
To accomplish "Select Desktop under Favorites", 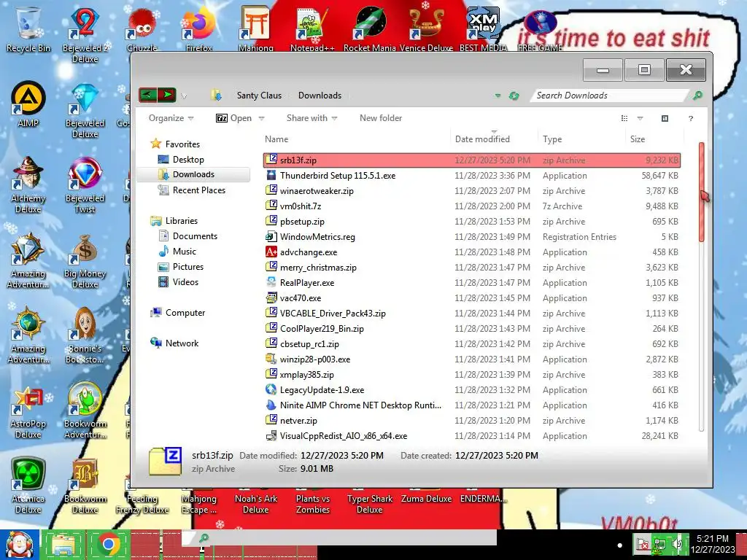I will click(188, 160).
